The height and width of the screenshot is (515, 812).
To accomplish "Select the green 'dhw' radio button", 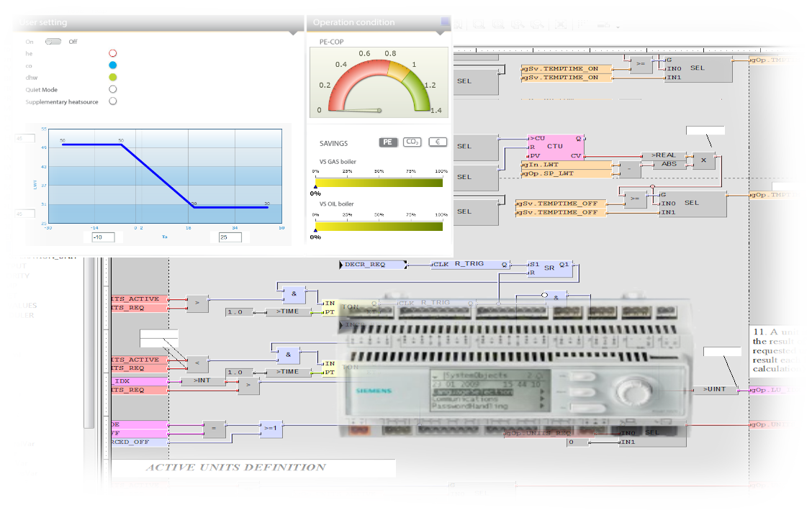I will click(112, 77).
